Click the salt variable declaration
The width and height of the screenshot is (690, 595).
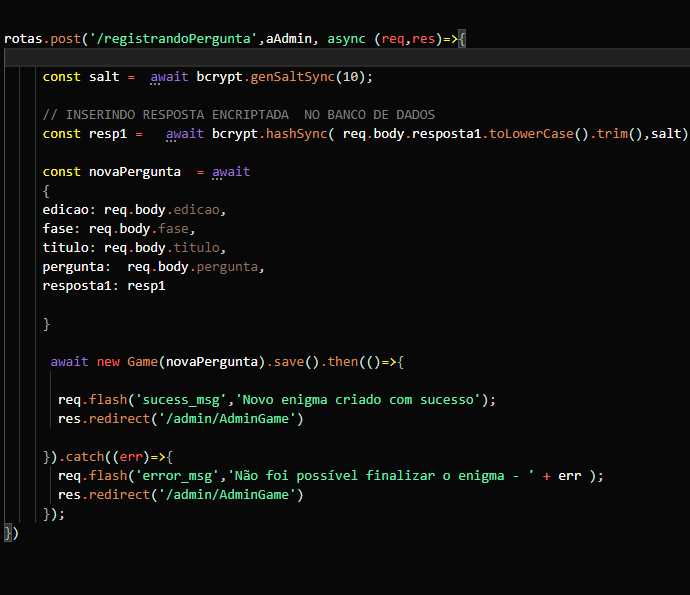click(104, 77)
